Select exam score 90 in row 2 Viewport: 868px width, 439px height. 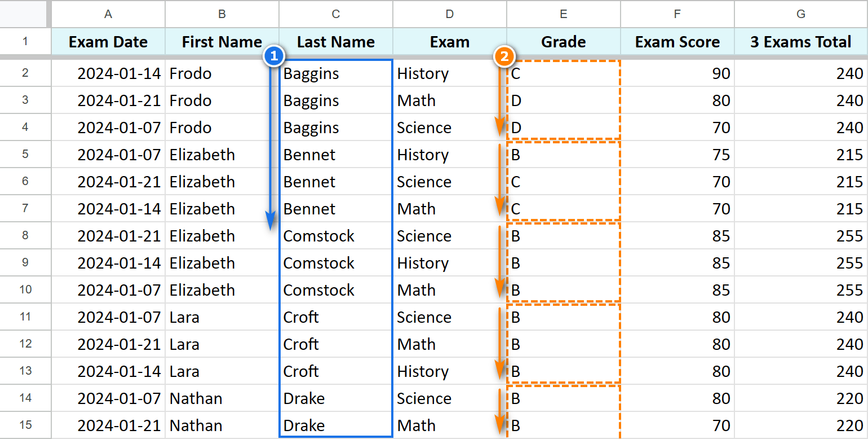[x=677, y=73]
